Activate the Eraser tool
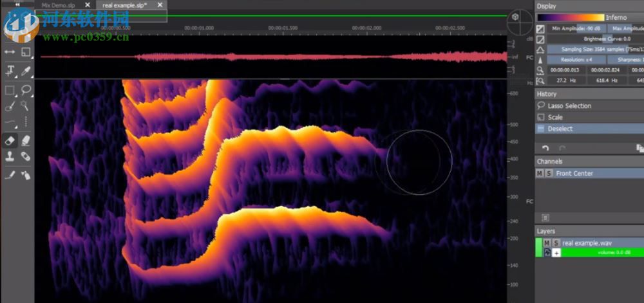Screen dimensions: 644x303 tap(10, 141)
